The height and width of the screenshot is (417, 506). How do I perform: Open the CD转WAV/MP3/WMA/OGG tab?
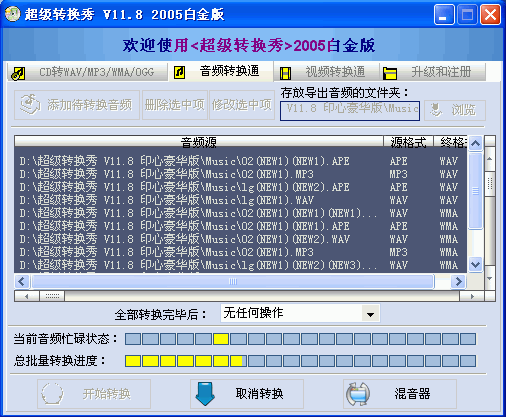87,72
